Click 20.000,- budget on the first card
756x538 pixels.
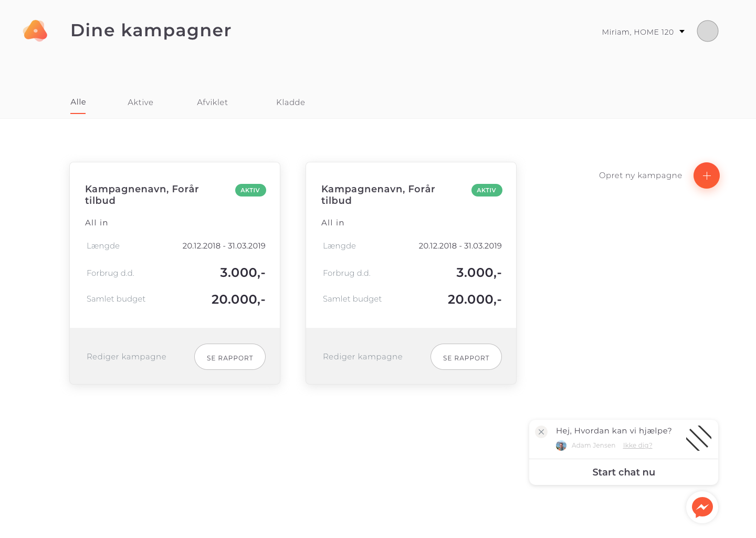click(x=238, y=299)
